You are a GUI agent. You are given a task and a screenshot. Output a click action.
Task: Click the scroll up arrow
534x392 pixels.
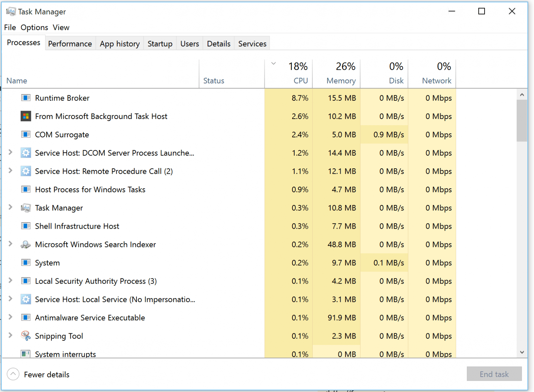[522, 95]
